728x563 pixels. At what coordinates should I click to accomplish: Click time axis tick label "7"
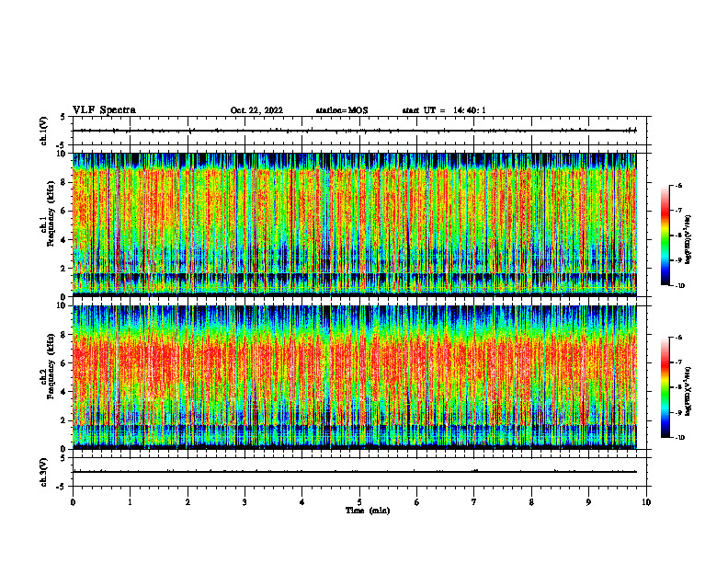point(474,502)
